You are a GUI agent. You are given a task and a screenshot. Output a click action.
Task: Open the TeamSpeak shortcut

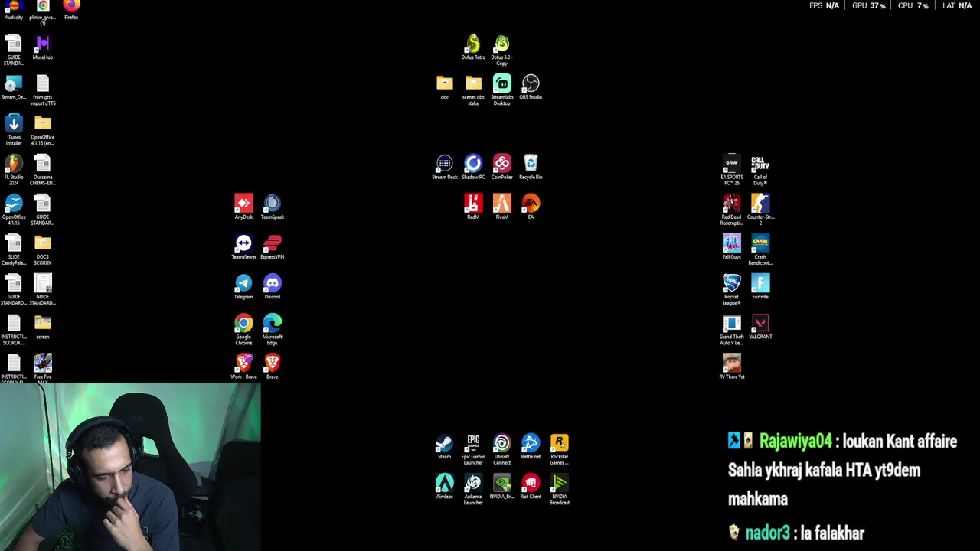point(273,207)
